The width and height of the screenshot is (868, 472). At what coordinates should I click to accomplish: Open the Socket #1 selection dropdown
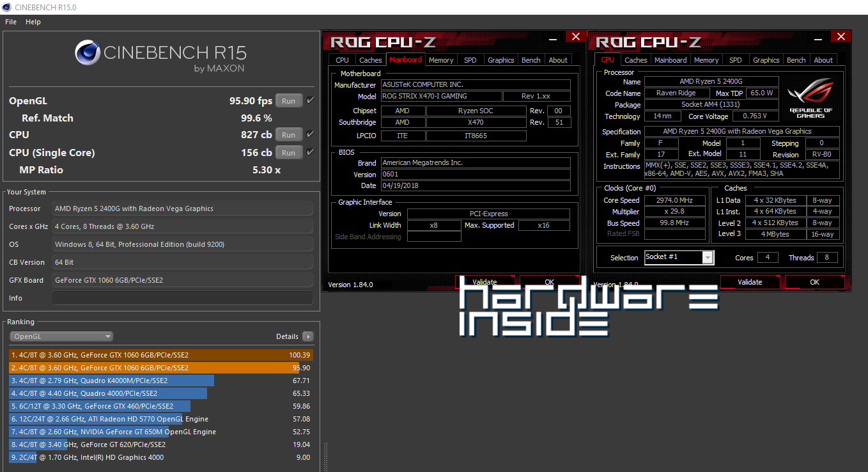679,257
